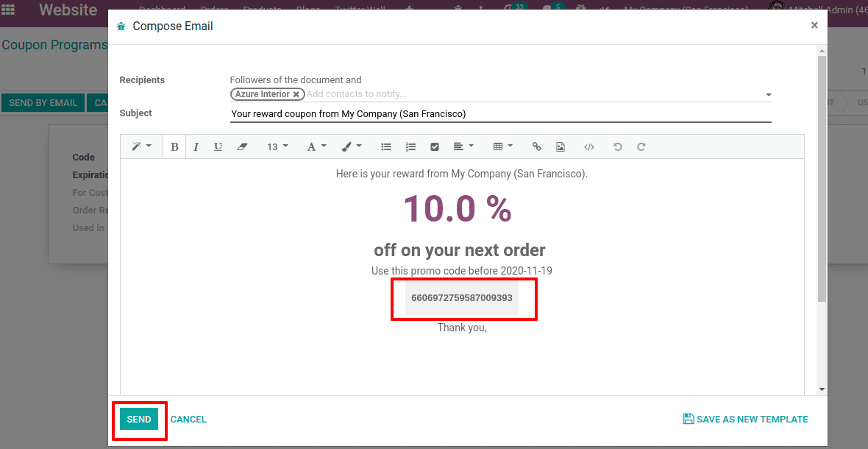Click the insert link icon
Screen dimensions: 868x449
tap(536, 146)
